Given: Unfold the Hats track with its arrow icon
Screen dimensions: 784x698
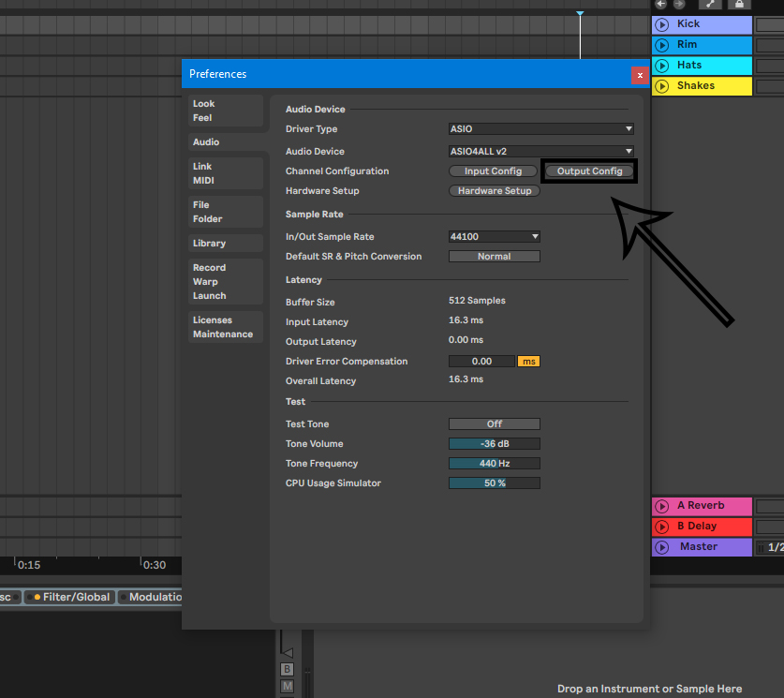Looking at the screenshot, I should (x=662, y=66).
